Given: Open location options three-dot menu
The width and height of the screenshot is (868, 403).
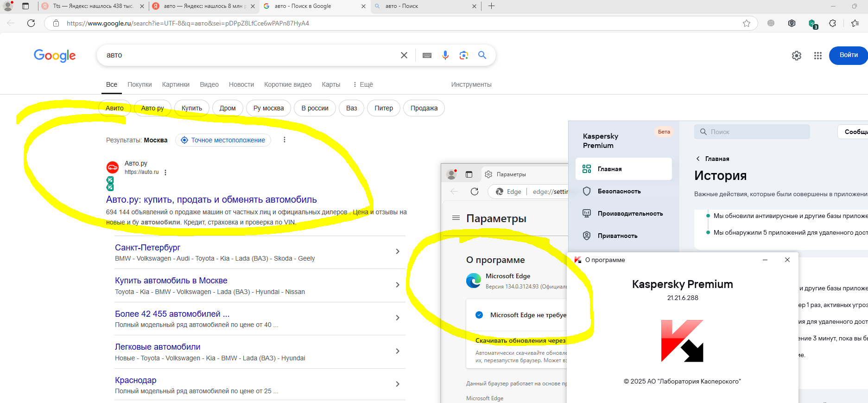Looking at the screenshot, I should coord(285,140).
